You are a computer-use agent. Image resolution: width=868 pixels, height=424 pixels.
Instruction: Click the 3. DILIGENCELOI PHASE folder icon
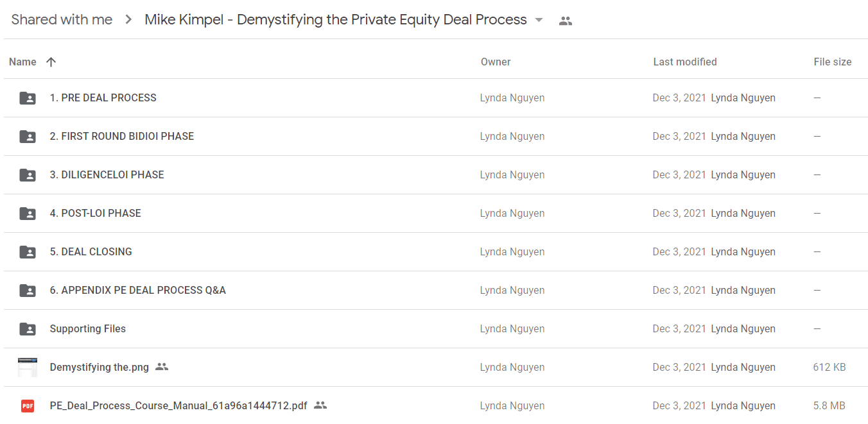28,175
